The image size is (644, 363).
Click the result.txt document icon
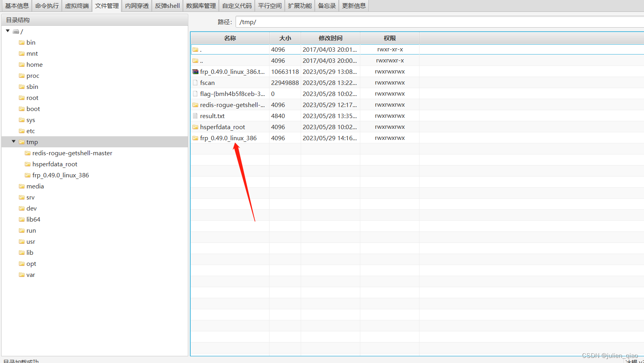(x=195, y=116)
